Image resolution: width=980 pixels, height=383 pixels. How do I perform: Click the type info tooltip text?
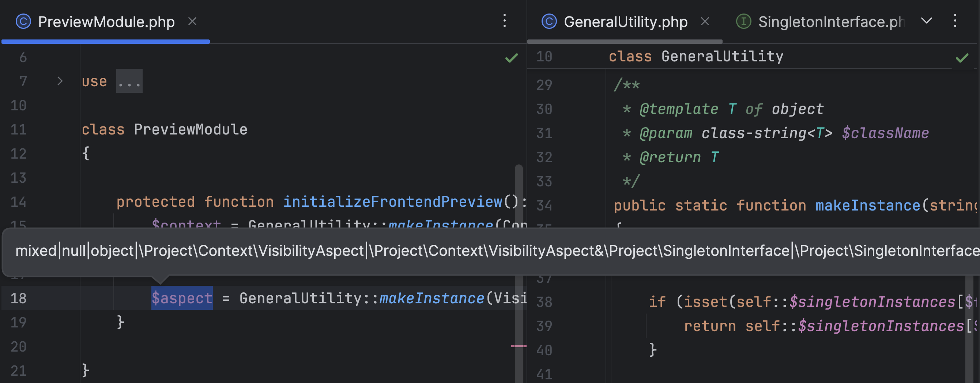[x=498, y=251]
